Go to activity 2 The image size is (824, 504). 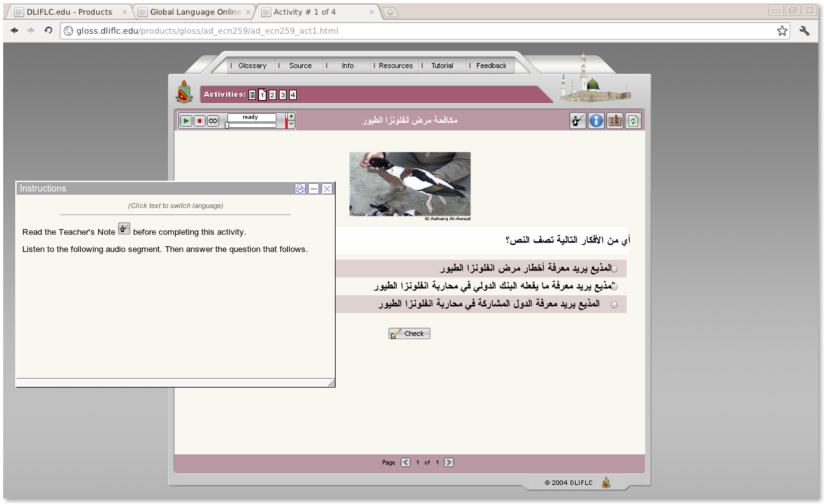273,95
